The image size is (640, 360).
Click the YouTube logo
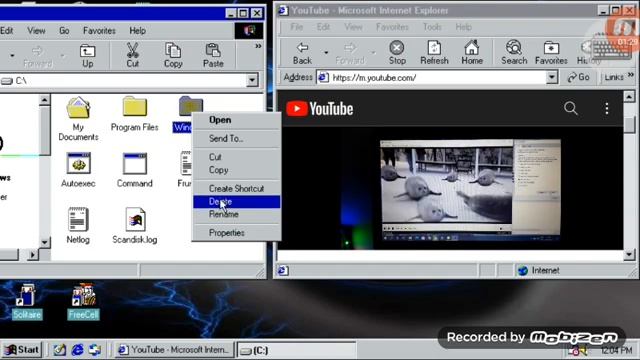pos(320,109)
